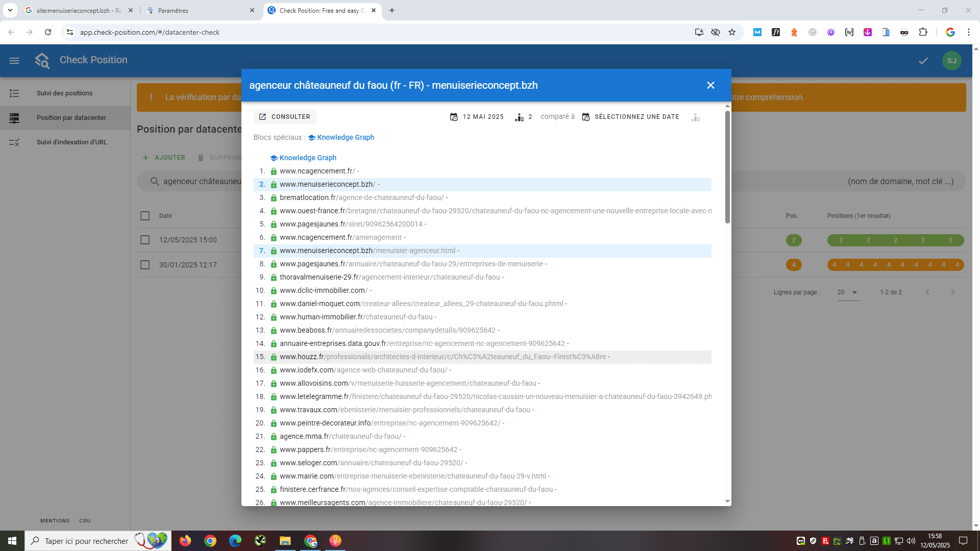Click the orange position 4 badge
This screenshot has width=980, height=551.
coord(794,265)
